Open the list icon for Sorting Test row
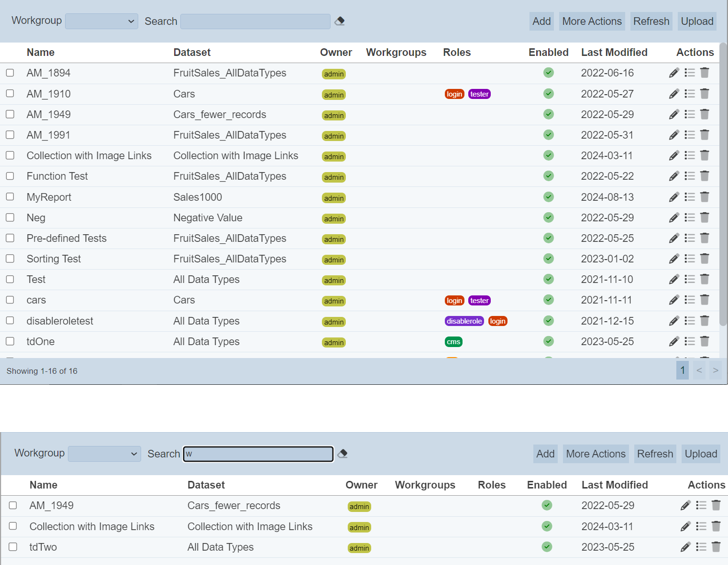Image resolution: width=728 pixels, height=565 pixels. (689, 259)
